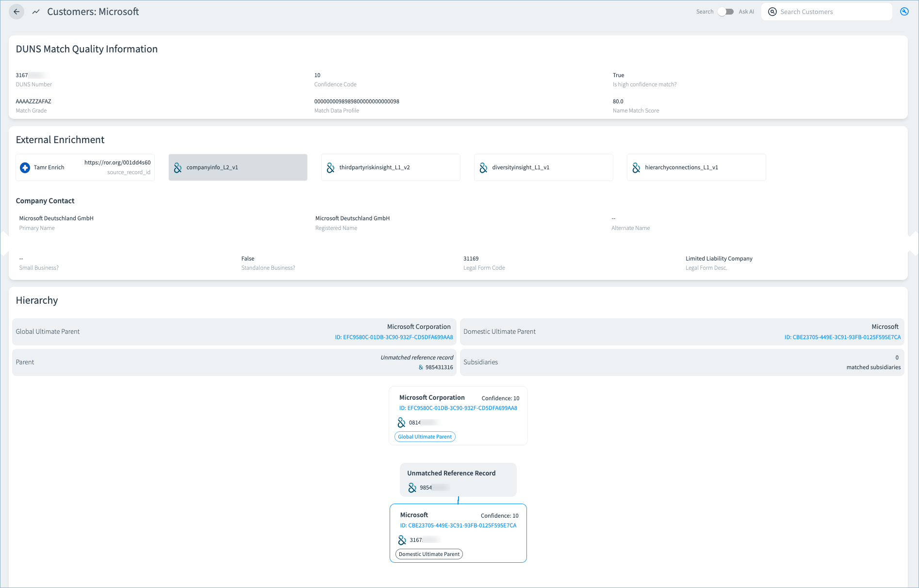919x588 pixels.
Task: Click the Confidence Code value 10
Action: click(x=317, y=75)
